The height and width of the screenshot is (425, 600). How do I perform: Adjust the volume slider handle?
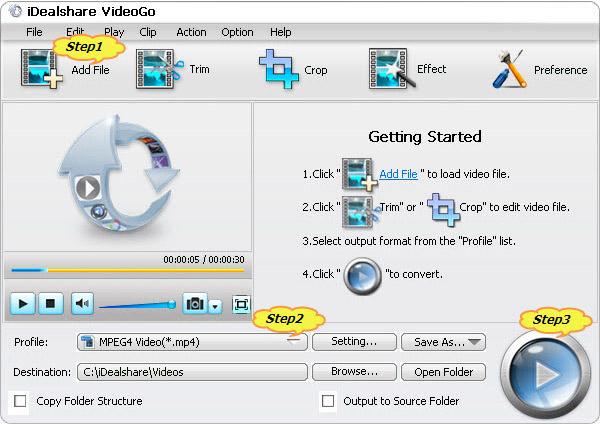pyautogui.click(x=172, y=305)
